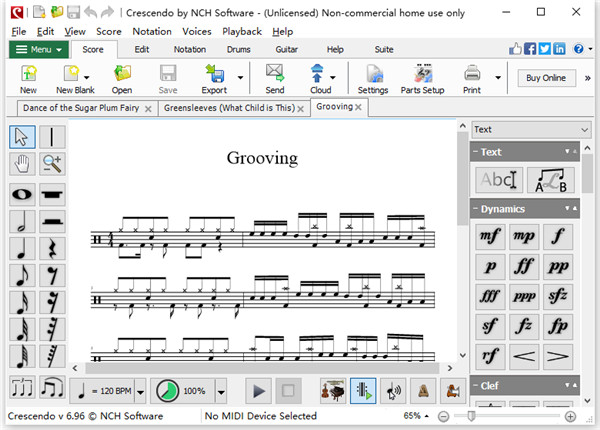Stop playback
The image size is (600, 430).
[x=288, y=391]
